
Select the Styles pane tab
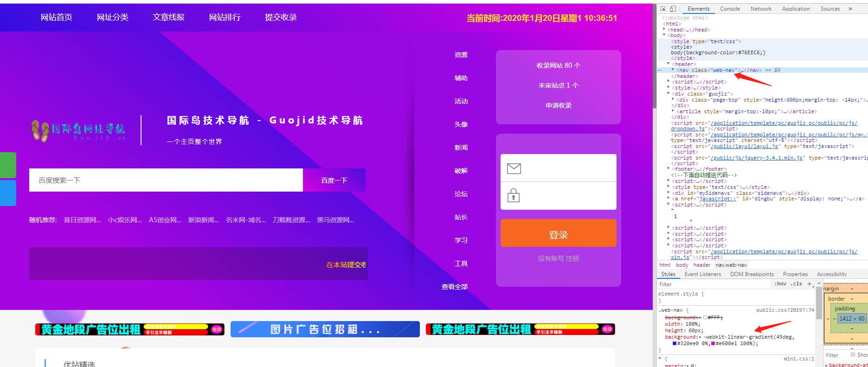coord(668,274)
